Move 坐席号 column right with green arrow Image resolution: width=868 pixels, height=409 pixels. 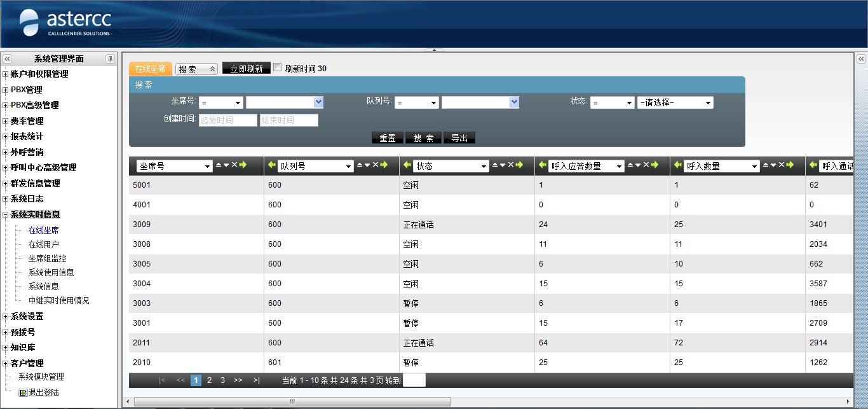(x=242, y=165)
